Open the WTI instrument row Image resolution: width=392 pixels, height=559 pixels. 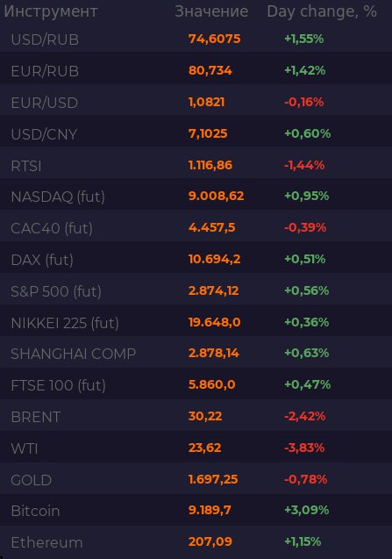196,448
